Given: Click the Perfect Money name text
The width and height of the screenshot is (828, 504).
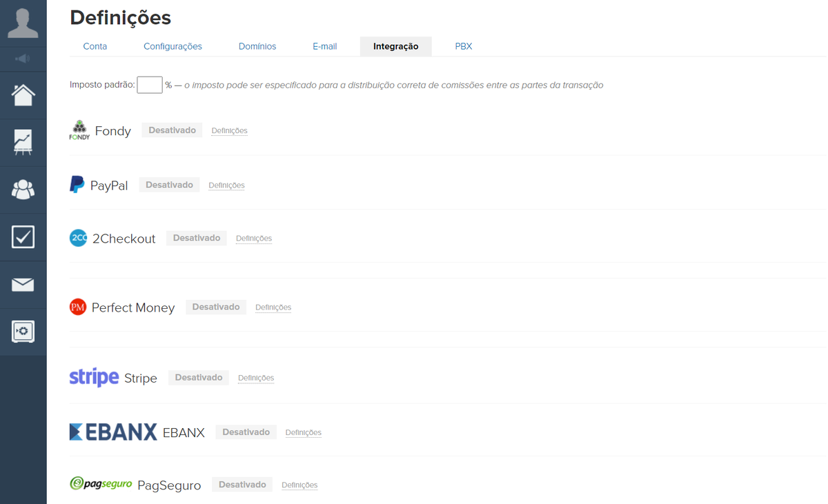Looking at the screenshot, I should 133,308.
